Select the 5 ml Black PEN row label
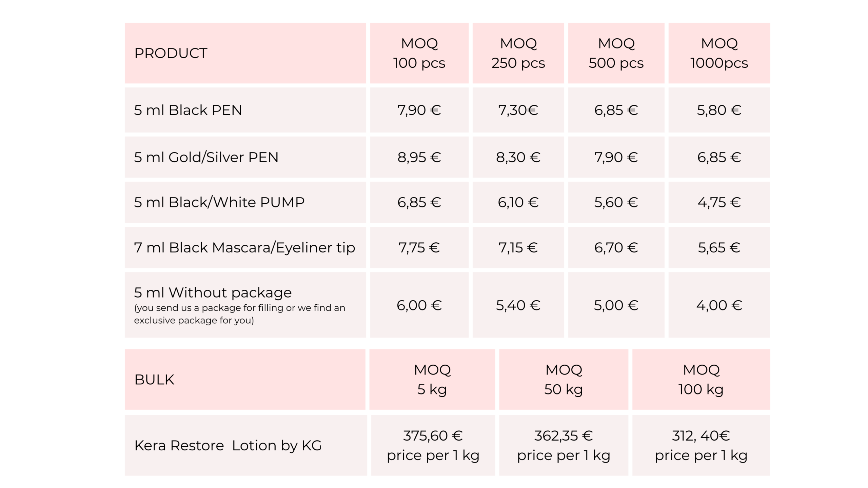Screen dimensions: 868x488 (x=188, y=110)
